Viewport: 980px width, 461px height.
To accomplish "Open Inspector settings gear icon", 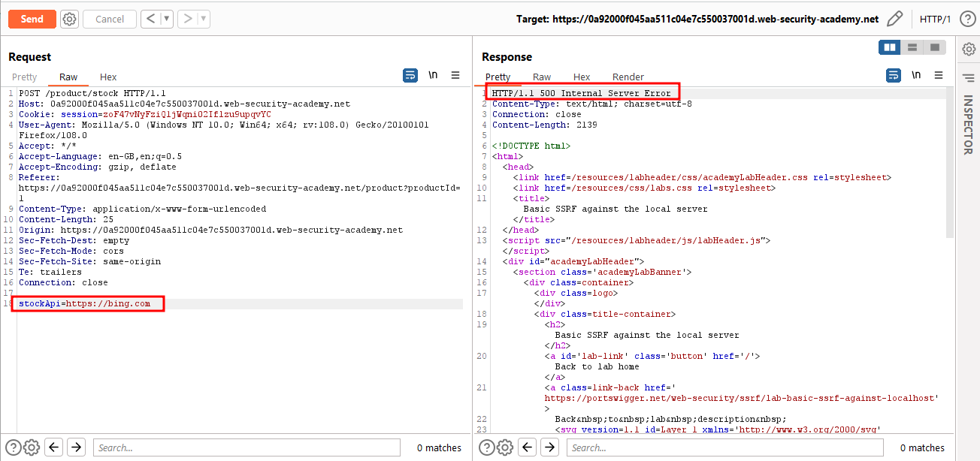I will [x=969, y=49].
